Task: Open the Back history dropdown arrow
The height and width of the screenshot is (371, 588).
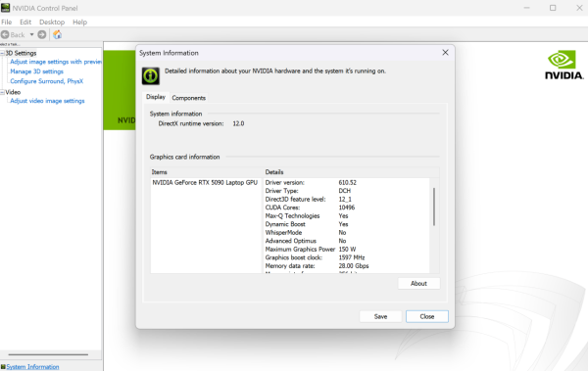Action: pyautogui.click(x=32, y=35)
